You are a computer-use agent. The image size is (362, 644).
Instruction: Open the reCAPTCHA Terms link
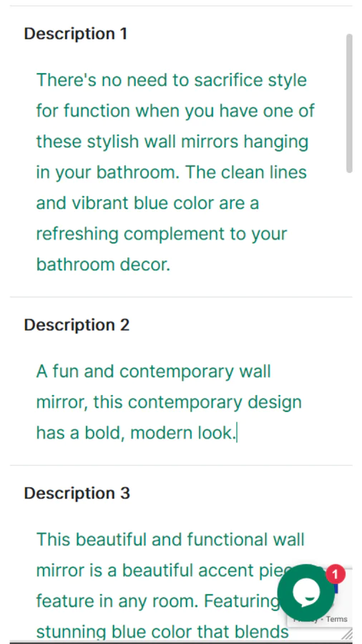coord(336,619)
